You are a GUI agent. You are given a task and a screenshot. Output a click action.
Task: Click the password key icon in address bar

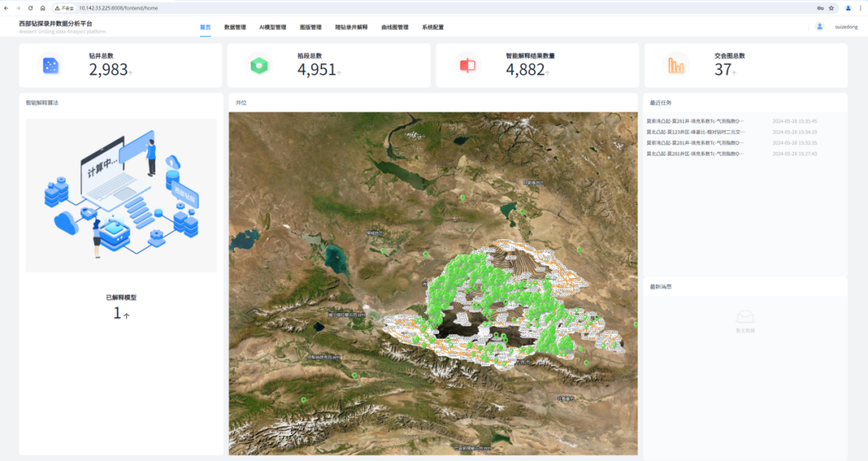pos(820,8)
